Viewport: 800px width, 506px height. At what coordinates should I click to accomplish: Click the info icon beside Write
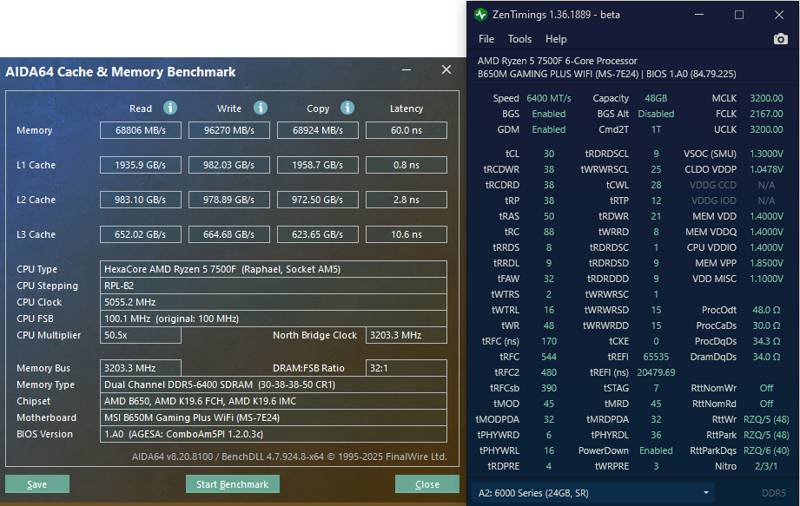[x=260, y=108]
